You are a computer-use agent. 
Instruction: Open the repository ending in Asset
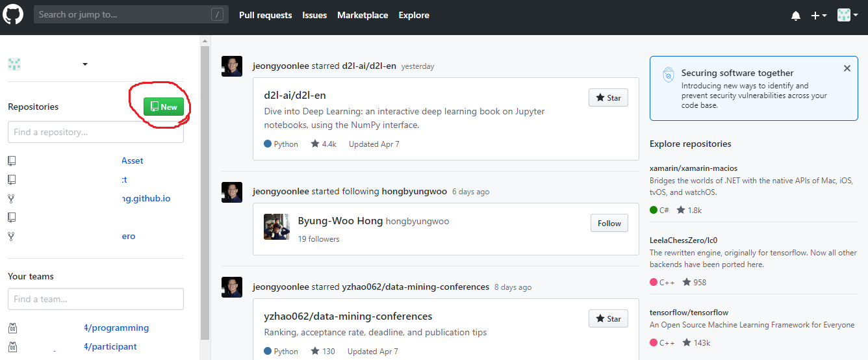click(133, 161)
